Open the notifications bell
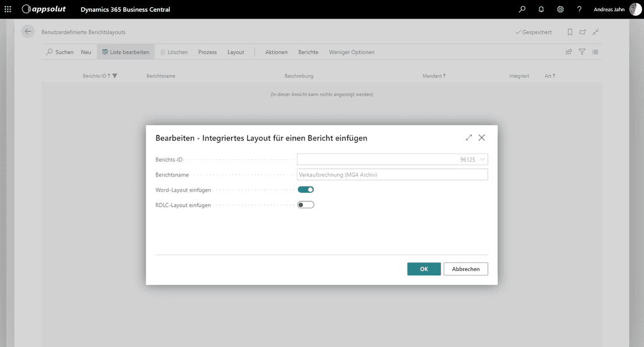 pos(541,9)
